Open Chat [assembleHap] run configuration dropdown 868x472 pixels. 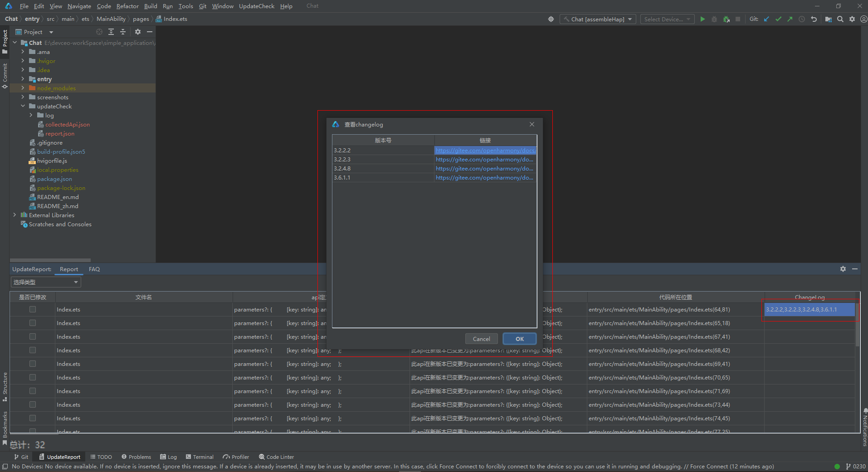597,19
